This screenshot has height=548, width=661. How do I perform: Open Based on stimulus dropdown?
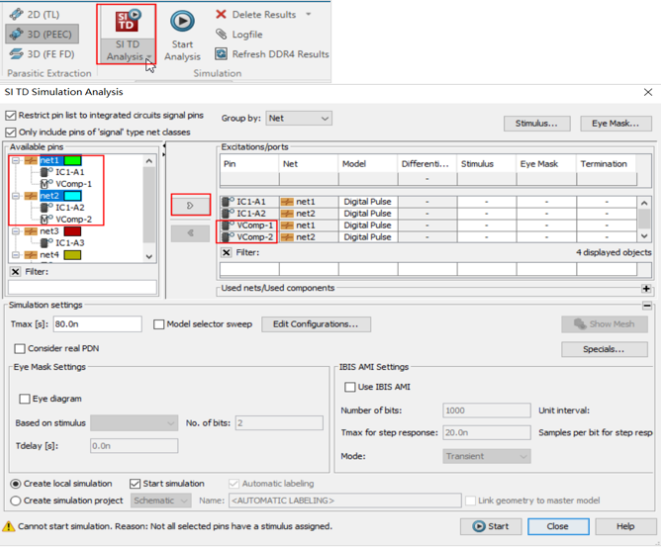pyautogui.click(x=134, y=423)
